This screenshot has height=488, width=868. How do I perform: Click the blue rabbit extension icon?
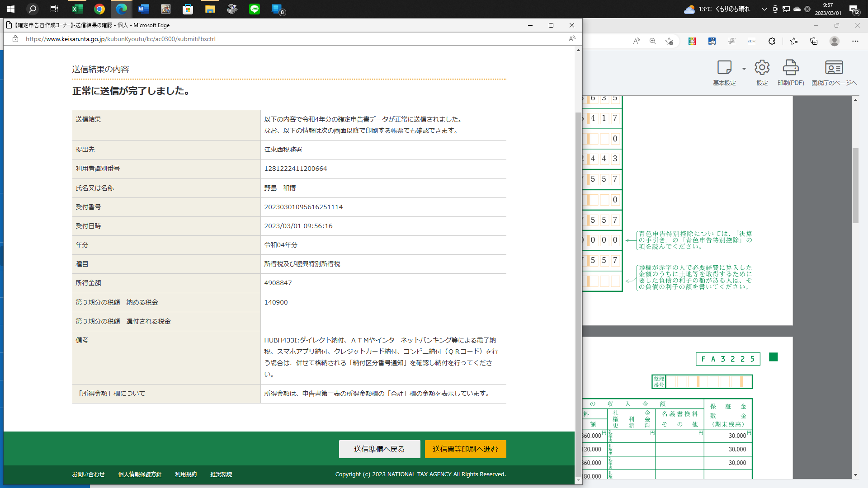pos(712,41)
